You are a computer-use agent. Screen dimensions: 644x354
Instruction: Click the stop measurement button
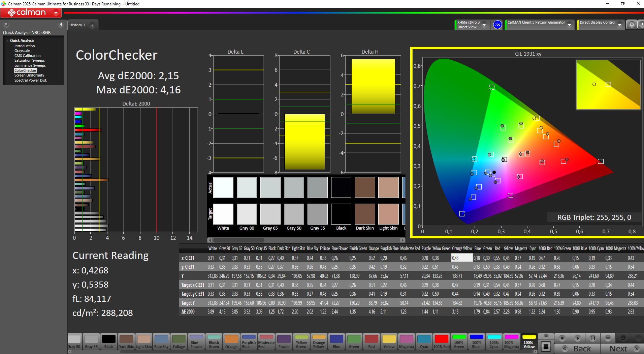click(562, 338)
